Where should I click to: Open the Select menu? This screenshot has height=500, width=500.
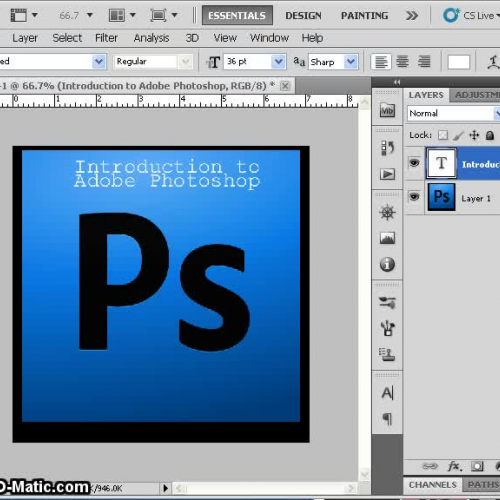point(67,38)
